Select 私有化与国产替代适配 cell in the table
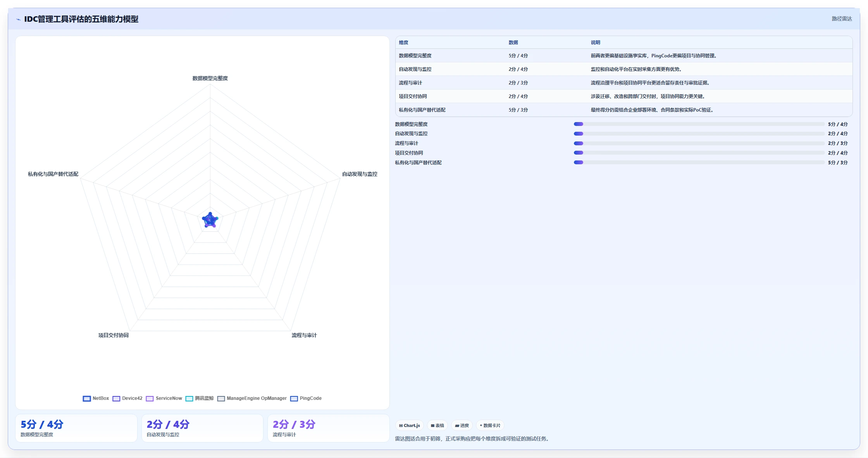Image resolution: width=868 pixels, height=458 pixels. pyautogui.click(x=422, y=110)
